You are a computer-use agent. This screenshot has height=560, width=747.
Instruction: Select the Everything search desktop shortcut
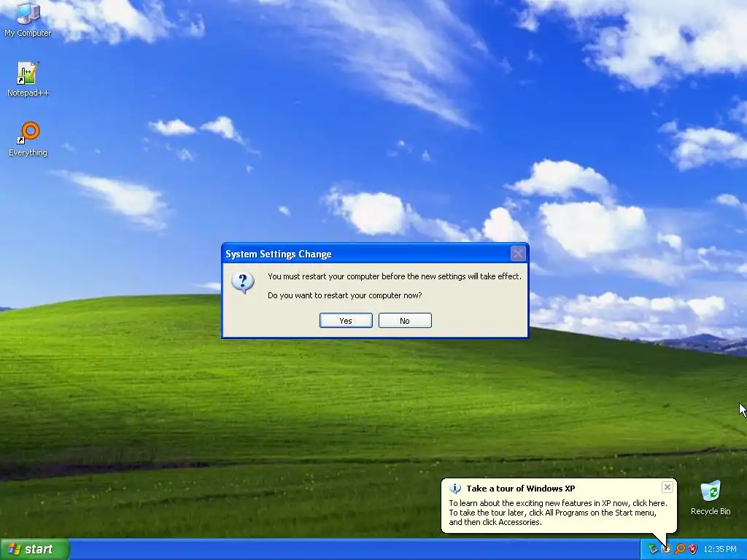pos(28,139)
